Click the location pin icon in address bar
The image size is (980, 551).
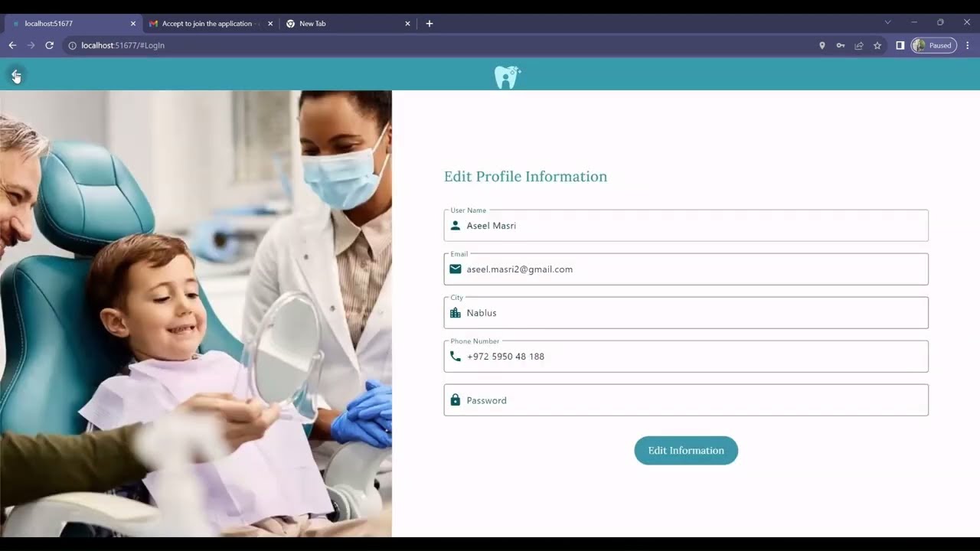[822, 45]
